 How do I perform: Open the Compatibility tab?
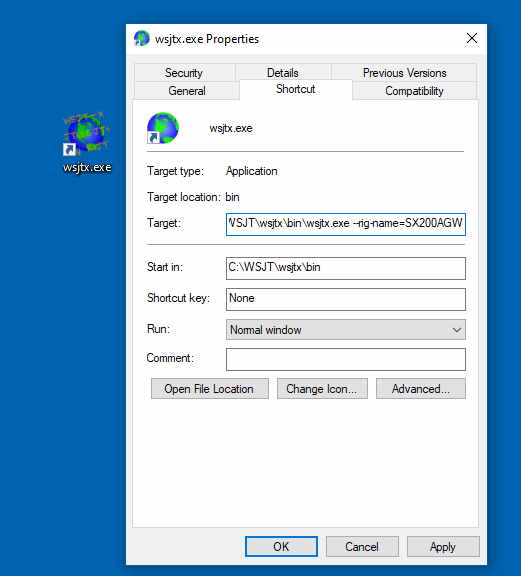point(414,91)
